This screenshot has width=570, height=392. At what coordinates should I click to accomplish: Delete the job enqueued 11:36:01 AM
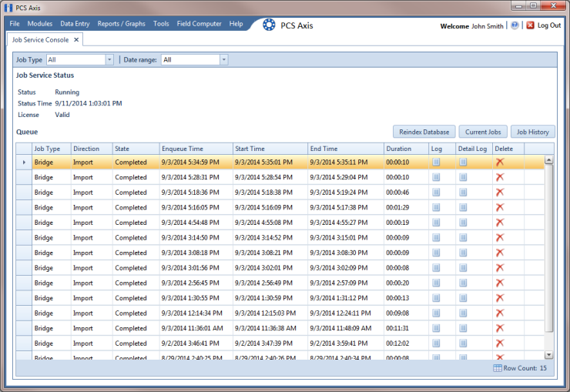tap(500, 328)
